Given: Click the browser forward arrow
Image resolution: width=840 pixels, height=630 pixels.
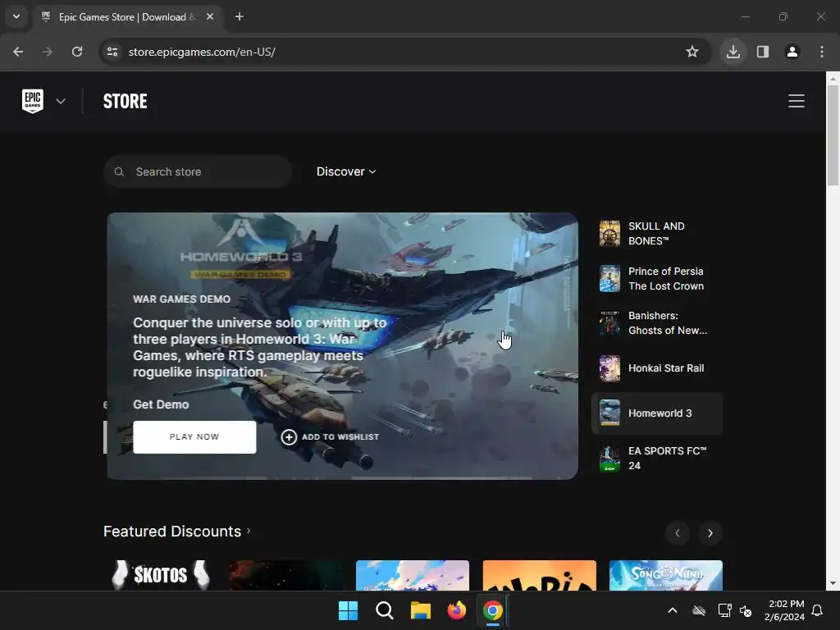Looking at the screenshot, I should [48, 52].
